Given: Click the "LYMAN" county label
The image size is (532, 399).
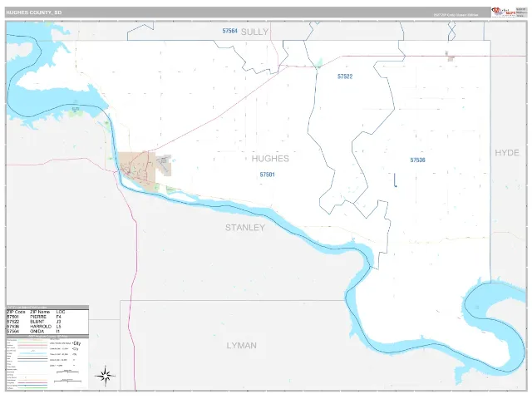Looking at the screenshot, I should tap(242, 346).
